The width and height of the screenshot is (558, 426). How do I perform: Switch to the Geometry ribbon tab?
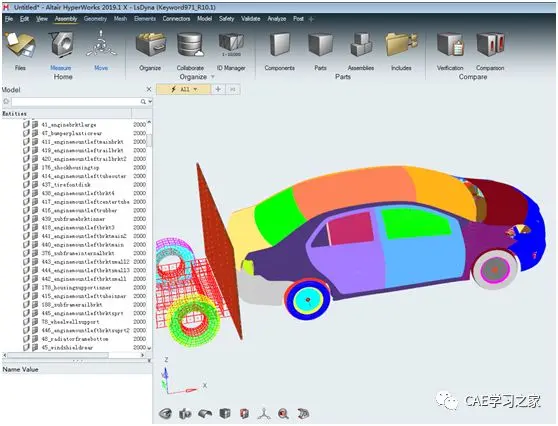(95, 19)
